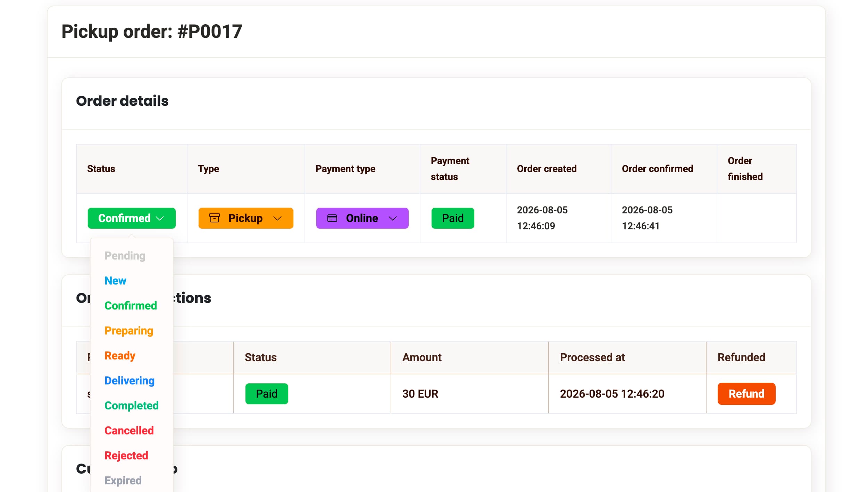Open the Confirmed status dropdown
The height and width of the screenshot is (492, 868).
[x=132, y=218]
